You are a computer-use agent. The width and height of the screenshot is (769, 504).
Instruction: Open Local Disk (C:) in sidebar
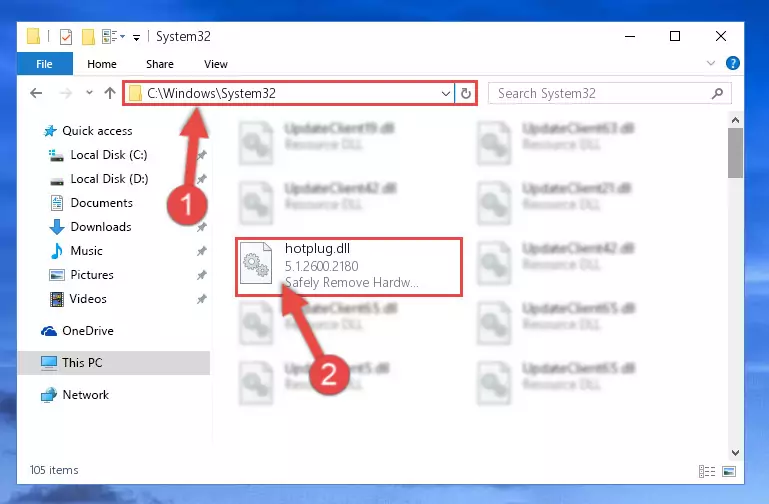point(108,155)
